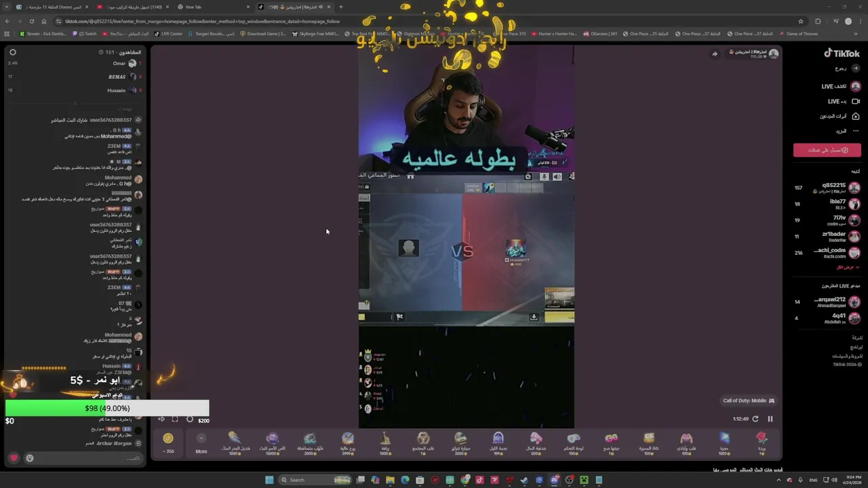Open the Game of Thrones bookmark

[x=799, y=34]
